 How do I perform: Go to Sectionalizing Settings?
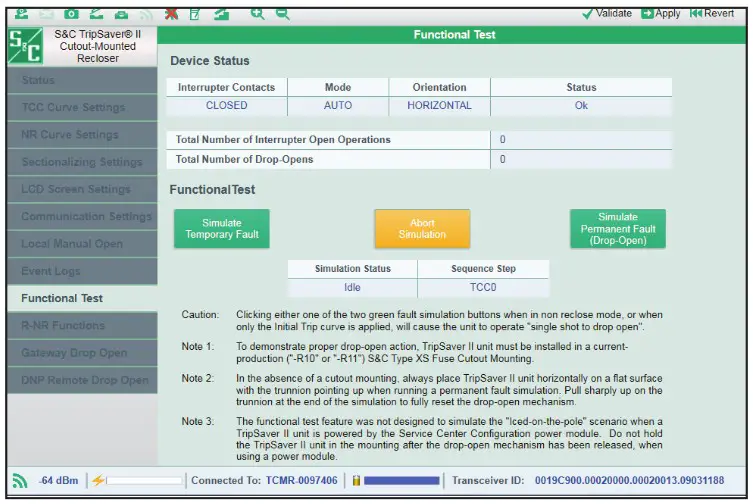tap(83, 162)
